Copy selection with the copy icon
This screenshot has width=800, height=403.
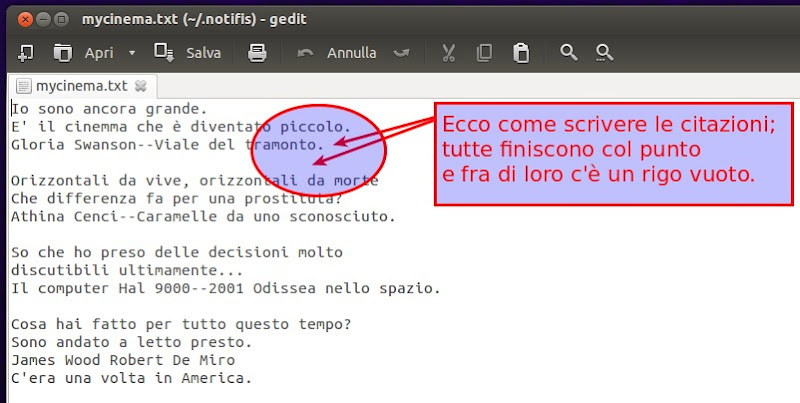pos(484,53)
